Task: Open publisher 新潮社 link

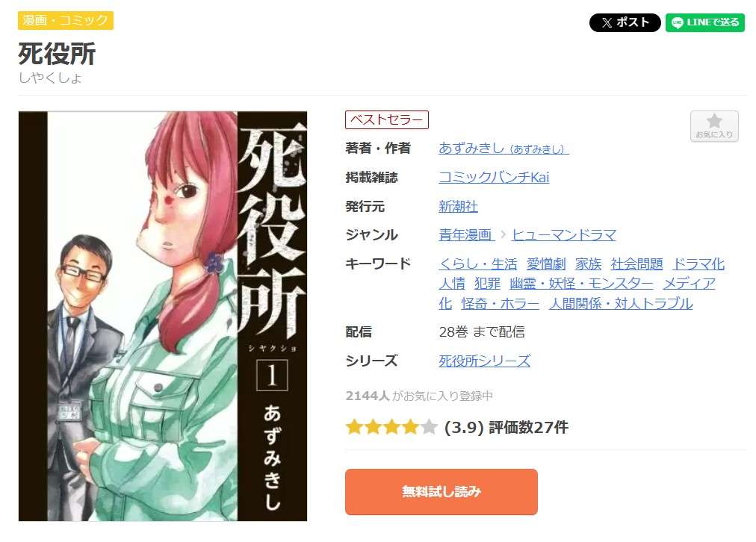Action: [x=458, y=206]
